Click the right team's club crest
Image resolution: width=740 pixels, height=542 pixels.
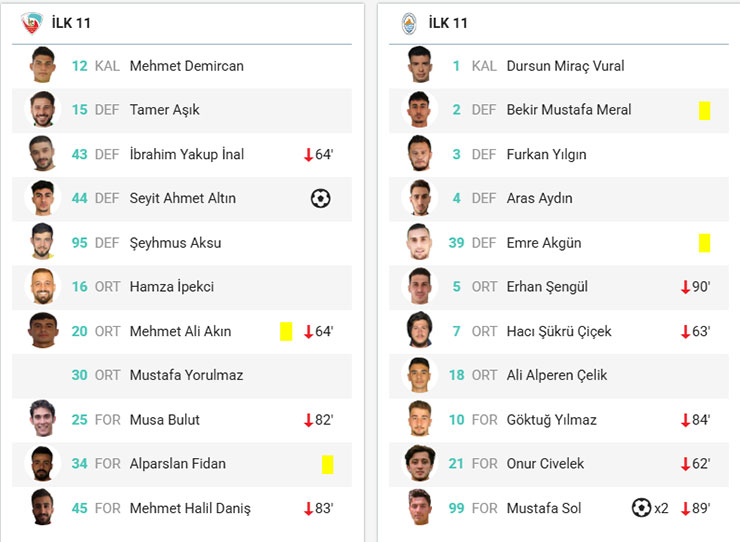pos(409,23)
